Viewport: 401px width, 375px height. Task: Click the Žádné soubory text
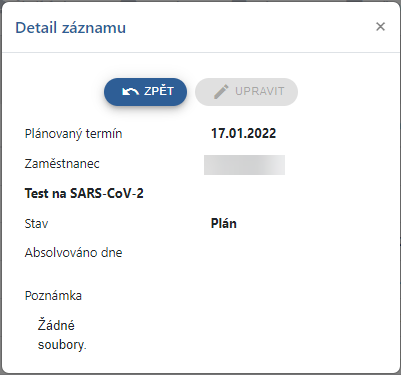tap(62, 335)
